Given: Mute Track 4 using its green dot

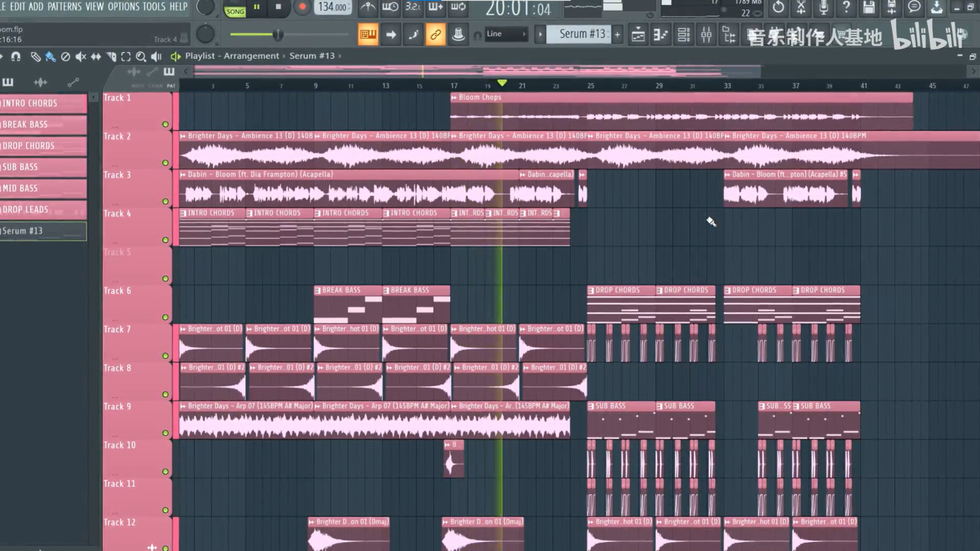Looking at the screenshot, I should click(x=165, y=240).
